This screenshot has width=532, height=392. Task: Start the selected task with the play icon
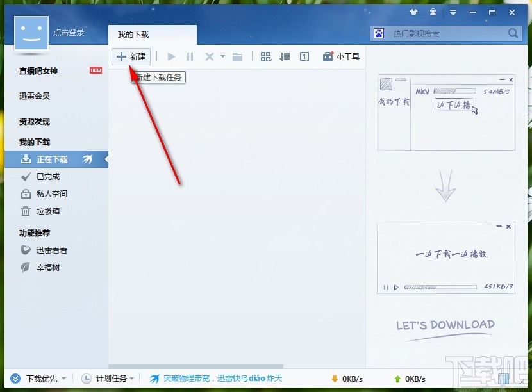click(x=171, y=56)
